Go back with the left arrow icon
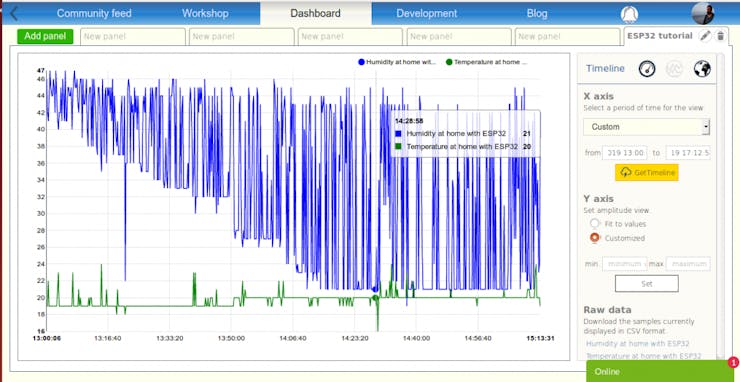Image resolution: width=740 pixels, height=382 pixels. pos(14,13)
